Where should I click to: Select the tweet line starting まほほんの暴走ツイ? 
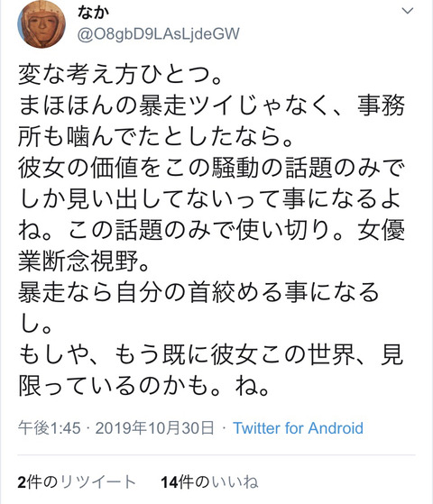(x=211, y=105)
